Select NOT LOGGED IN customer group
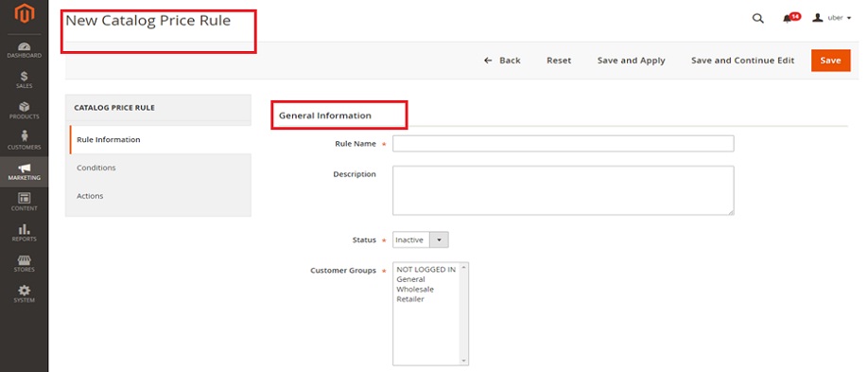 click(x=426, y=270)
